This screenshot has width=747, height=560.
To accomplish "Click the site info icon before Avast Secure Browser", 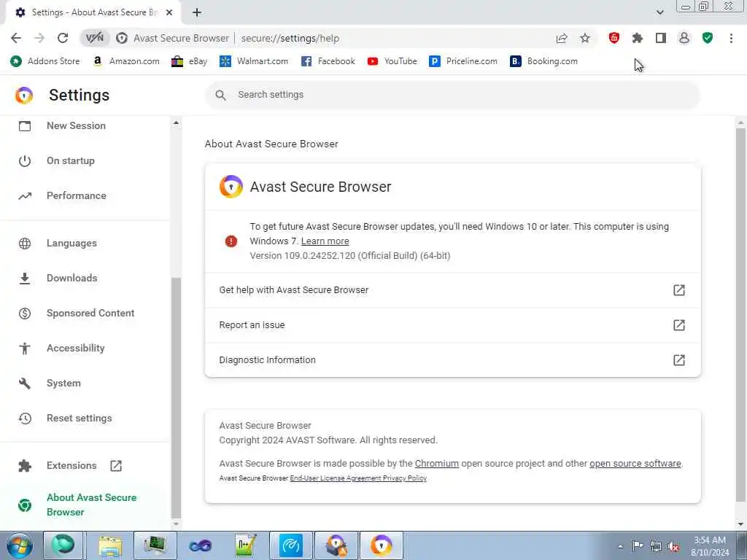I will (x=122, y=38).
